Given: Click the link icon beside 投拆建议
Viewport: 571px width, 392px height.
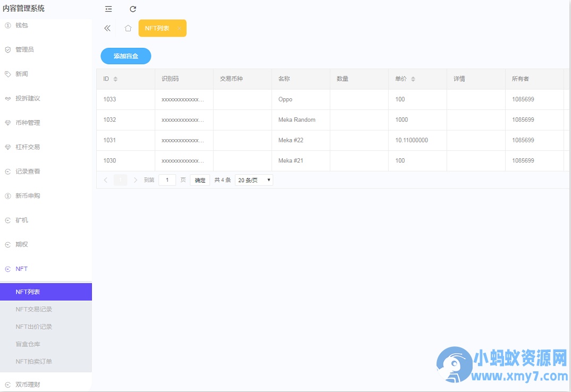Looking at the screenshot, I should pyautogui.click(x=7, y=98).
